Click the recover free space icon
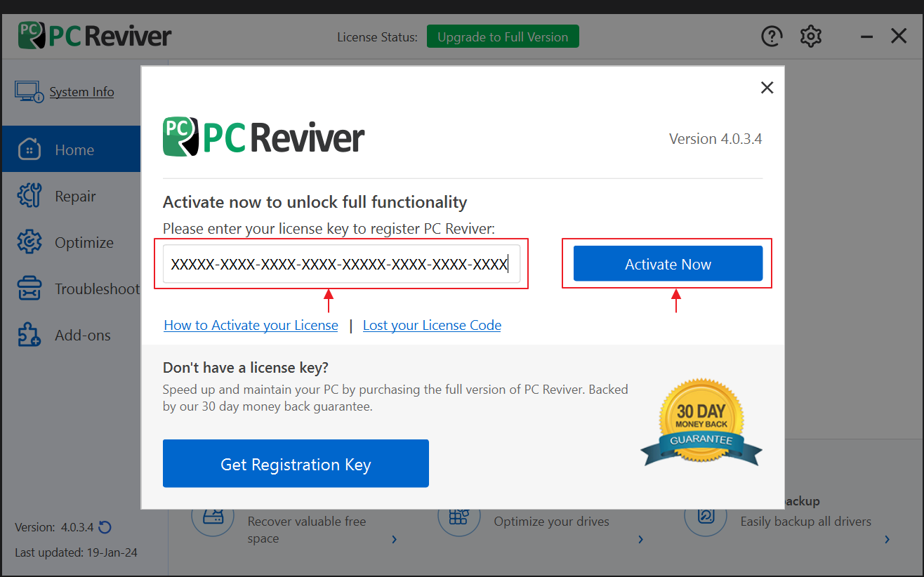Screen dimensions: 924x577 click(212, 517)
